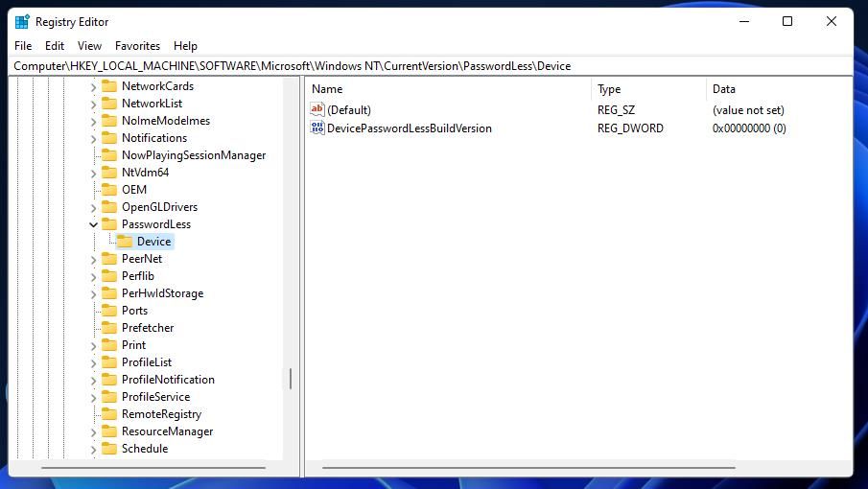The image size is (868, 489).
Task: Click the ProfileList folder icon
Action: pyautogui.click(x=109, y=361)
